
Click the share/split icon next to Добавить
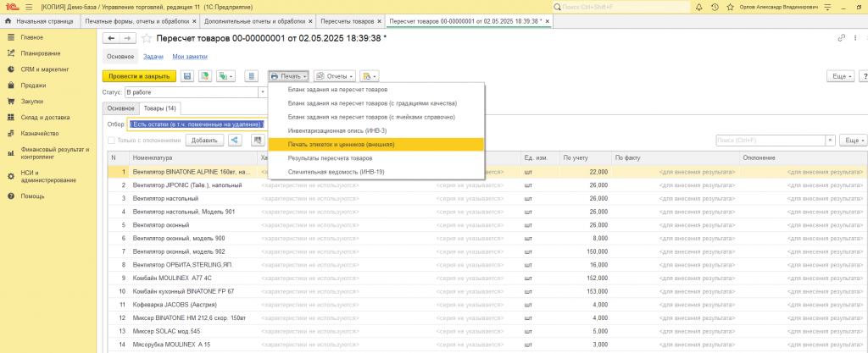click(x=236, y=141)
